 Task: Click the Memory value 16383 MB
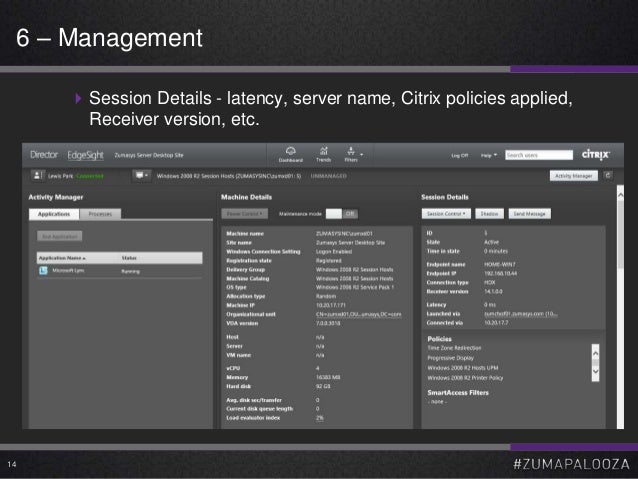pyautogui.click(x=328, y=377)
